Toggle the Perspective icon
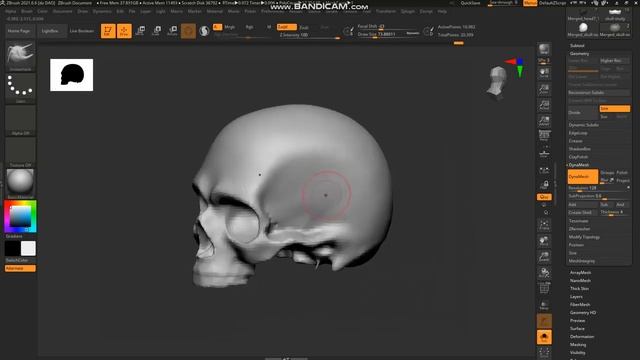 point(544,136)
